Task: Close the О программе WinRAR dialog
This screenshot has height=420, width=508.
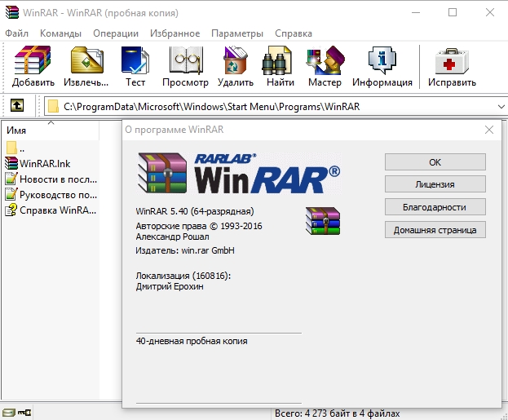Action: (x=489, y=130)
